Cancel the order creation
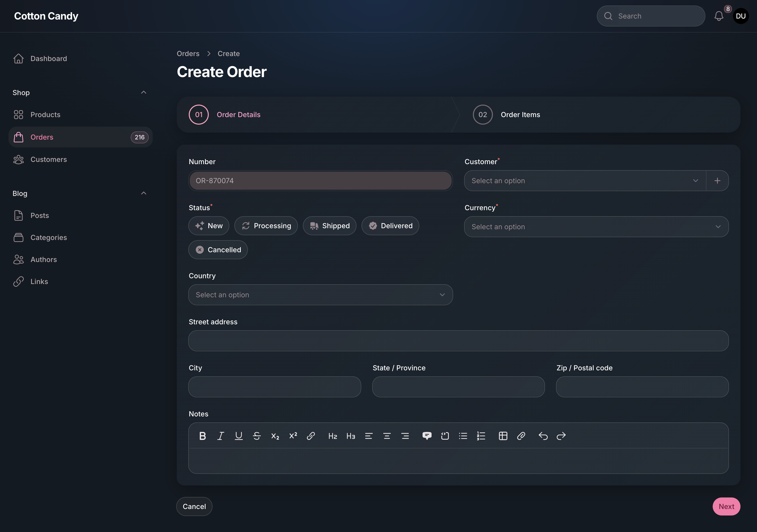The height and width of the screenshot is (532, 757). [x=194, y=506]
